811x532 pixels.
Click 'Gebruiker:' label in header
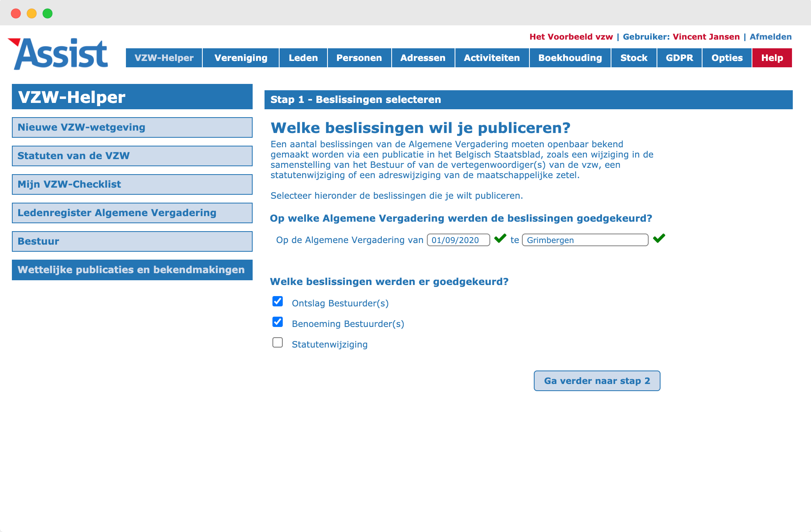click(646, 37)
